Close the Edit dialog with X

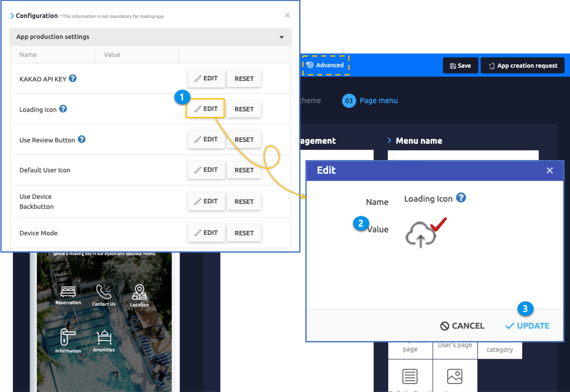549,170
